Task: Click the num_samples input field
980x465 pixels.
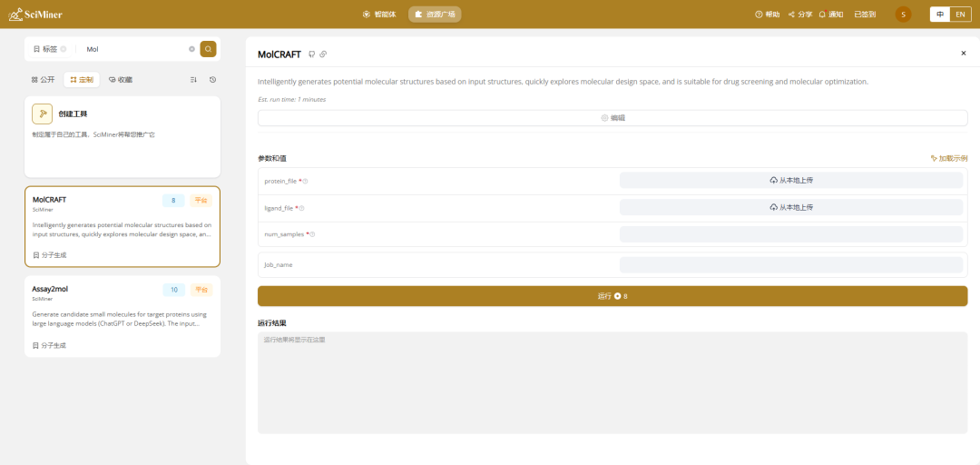Action: tap(790, 234)
